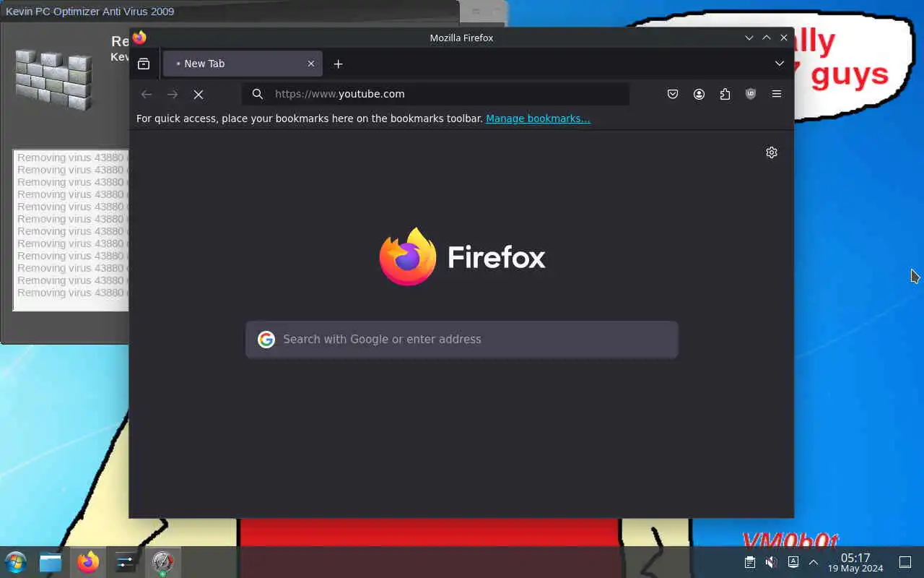
Task: Stop loading the page
Action: [199, 94]
